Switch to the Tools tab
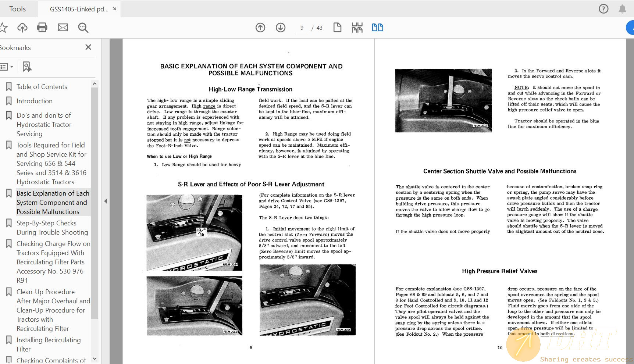This screenshot has height=364, width=634. [17, 8]
